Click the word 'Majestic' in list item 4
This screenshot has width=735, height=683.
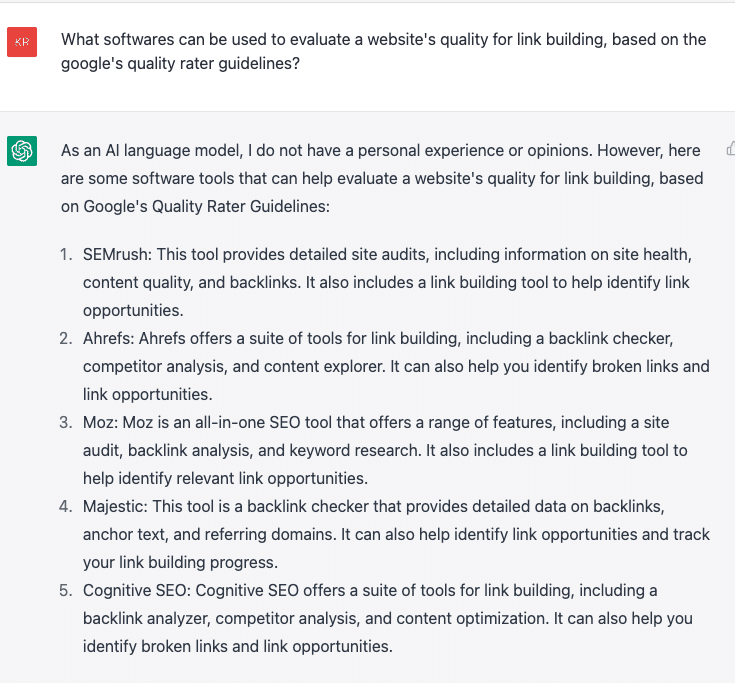tap(116, 506)
